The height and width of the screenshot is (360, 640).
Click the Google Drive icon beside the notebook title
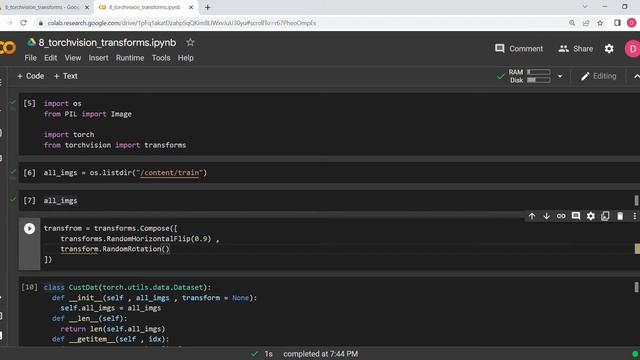31,42
